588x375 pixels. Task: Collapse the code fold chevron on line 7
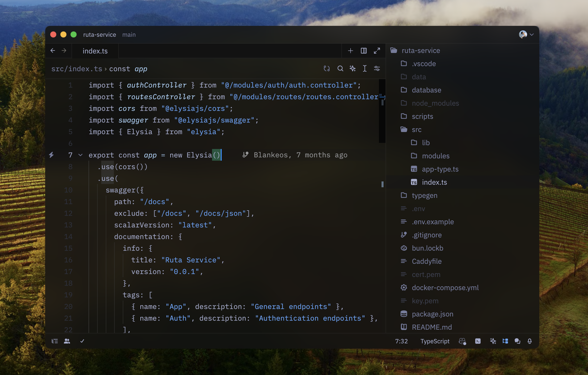pyautogui.click(x=80, y=155)
